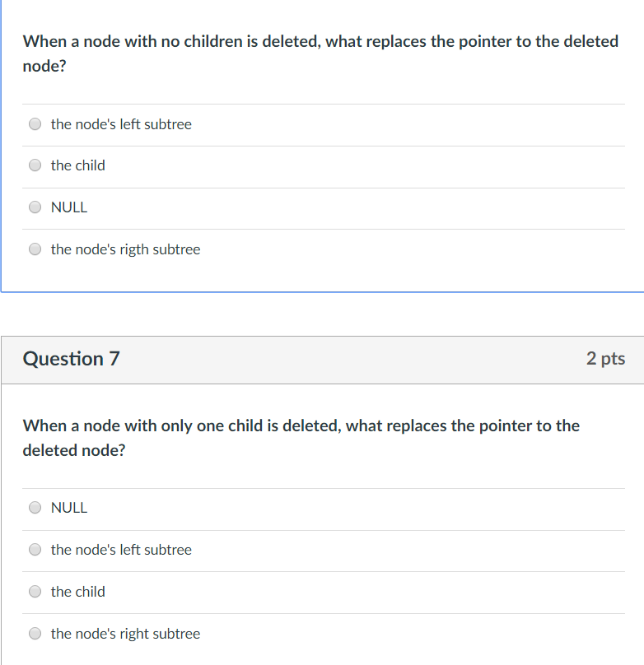Select "the node's right subtree" in Question 7

pyautogui.click(x=35, y=633)
